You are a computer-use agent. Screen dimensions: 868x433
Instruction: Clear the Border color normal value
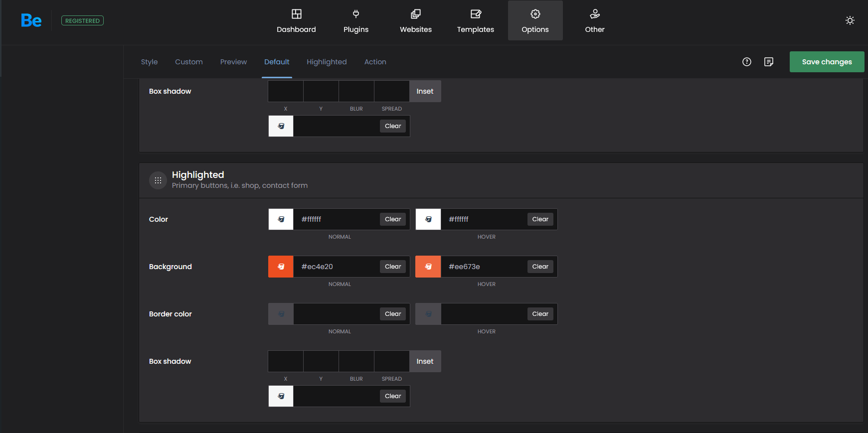click(393, 314)
